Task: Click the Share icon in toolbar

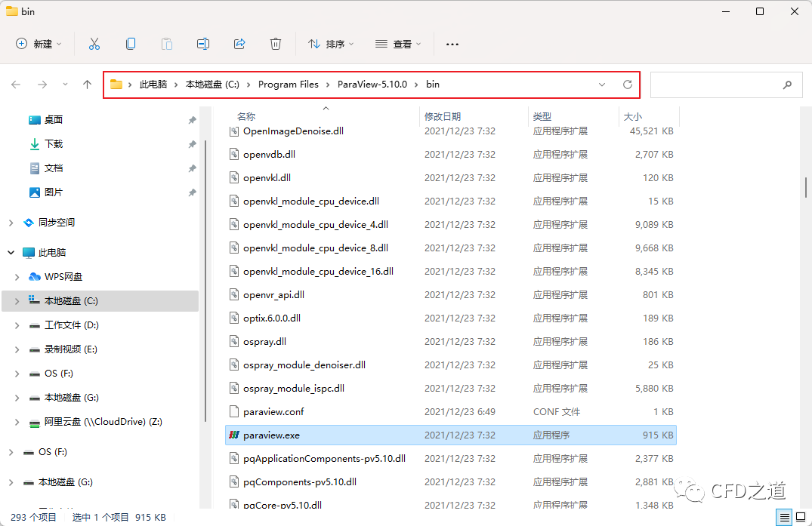Action: pyautogui.click(x=239, y=44)
